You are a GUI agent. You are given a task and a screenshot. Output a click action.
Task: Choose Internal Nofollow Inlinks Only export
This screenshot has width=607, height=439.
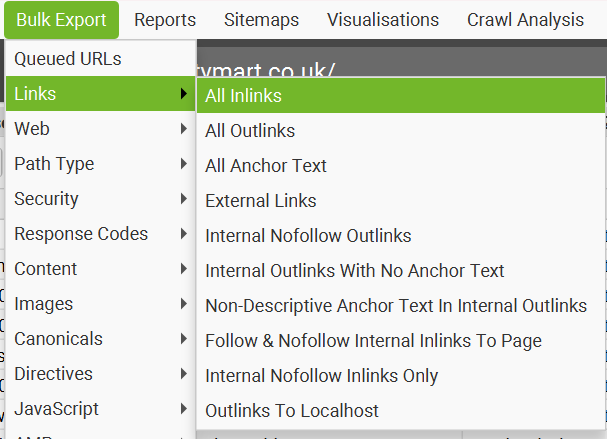pyautogui.click(x=401, y=376)
